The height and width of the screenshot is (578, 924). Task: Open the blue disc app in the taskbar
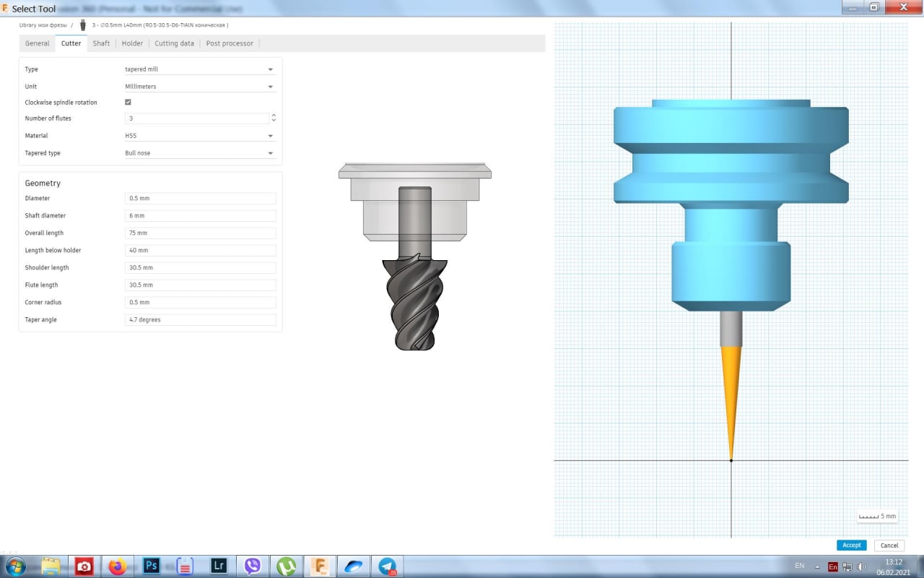(x=354, y=566)
